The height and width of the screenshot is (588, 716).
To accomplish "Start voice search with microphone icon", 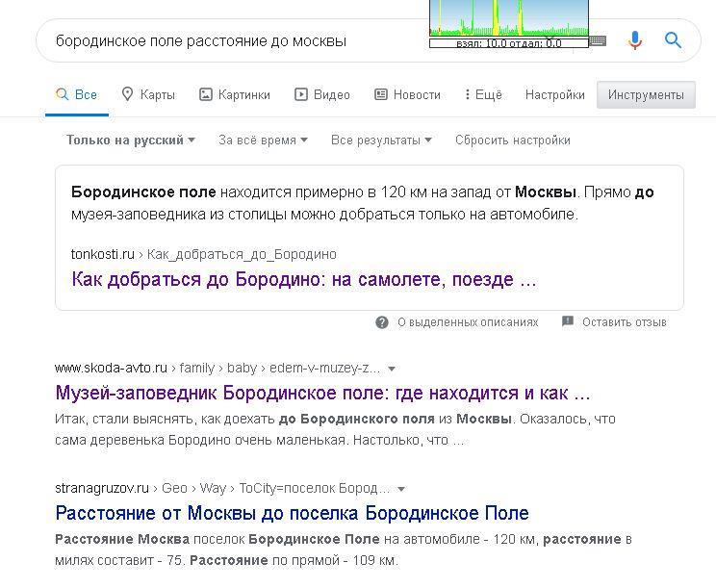I will (634, 40).
